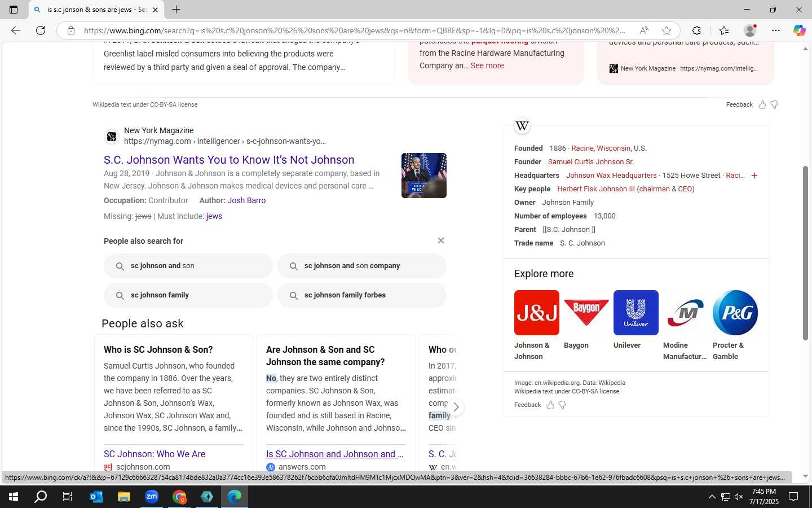Open Racine, Wisconsin link

[601, 148]
